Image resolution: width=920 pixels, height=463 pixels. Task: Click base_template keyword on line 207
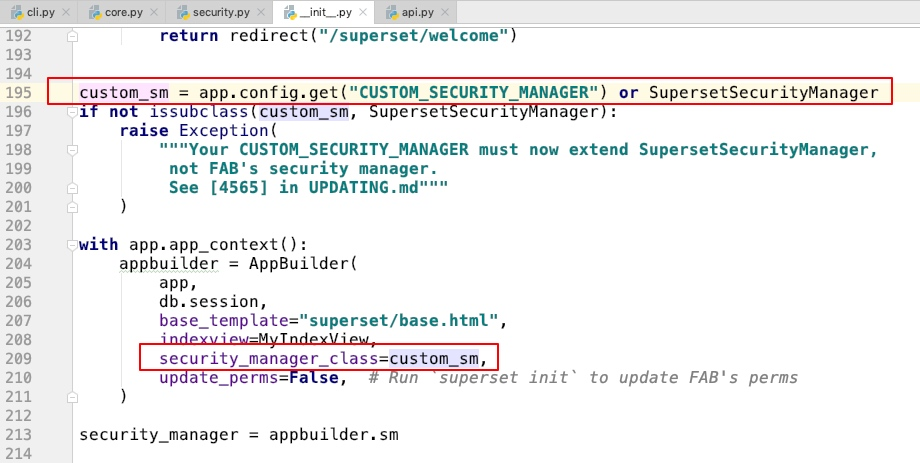click(x=224, y=321)
